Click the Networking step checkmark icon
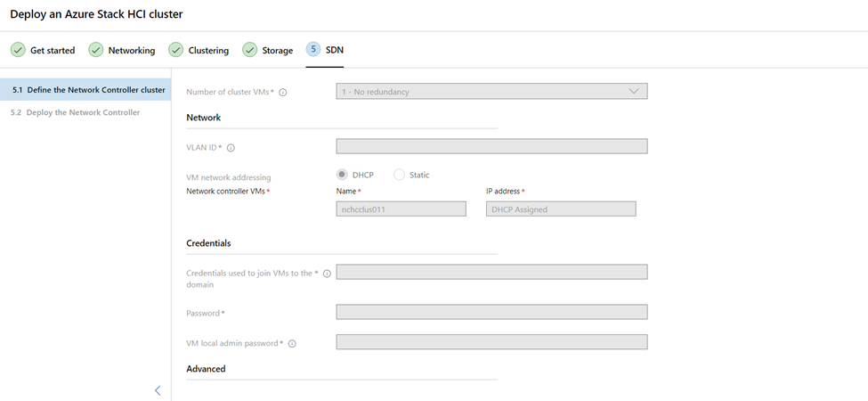This screenshot has width=868, height=401. (x=96, y=50)
